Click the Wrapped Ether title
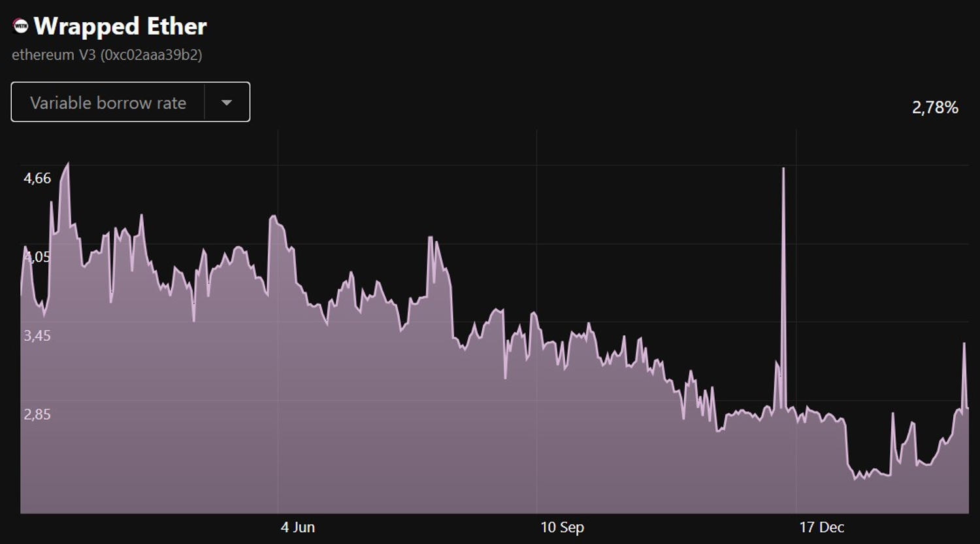 coord(120,26)
